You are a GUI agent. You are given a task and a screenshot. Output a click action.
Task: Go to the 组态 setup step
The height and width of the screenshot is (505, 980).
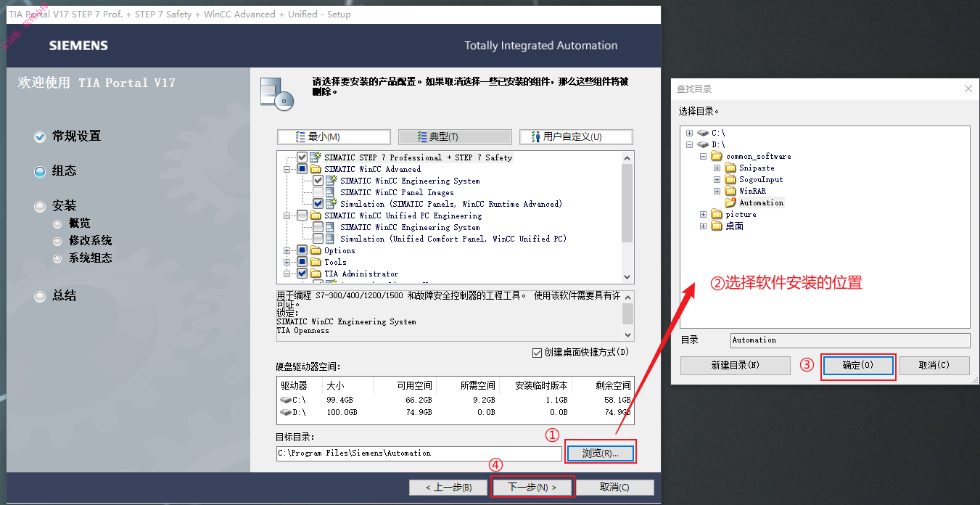(x=64, y=171)
